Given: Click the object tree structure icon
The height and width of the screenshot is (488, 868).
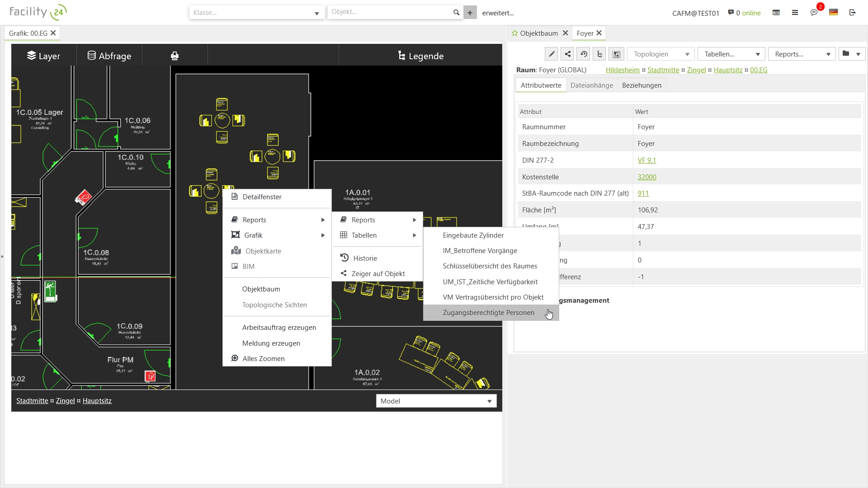Looking at the screenshot, I should coord(599,54).
